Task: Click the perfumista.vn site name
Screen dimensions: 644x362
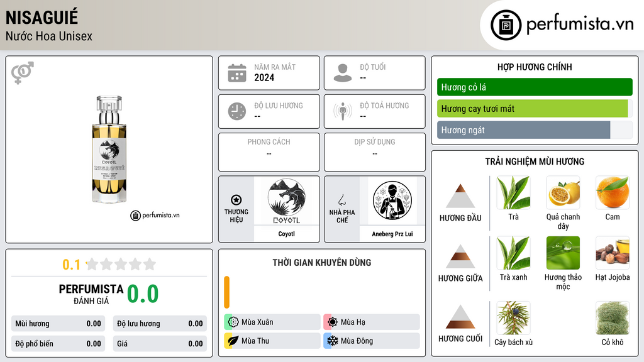Action: pyautogui.click(x=580, y=25)
